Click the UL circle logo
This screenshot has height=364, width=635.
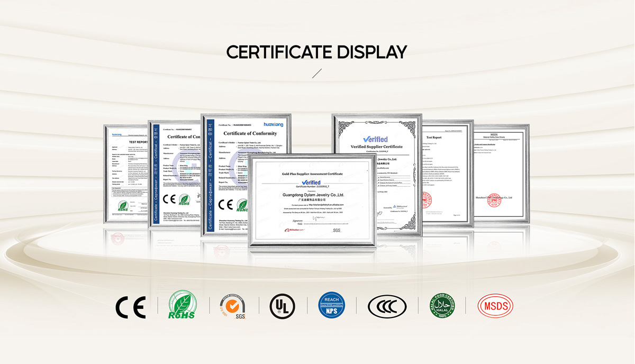pos(283,306)
